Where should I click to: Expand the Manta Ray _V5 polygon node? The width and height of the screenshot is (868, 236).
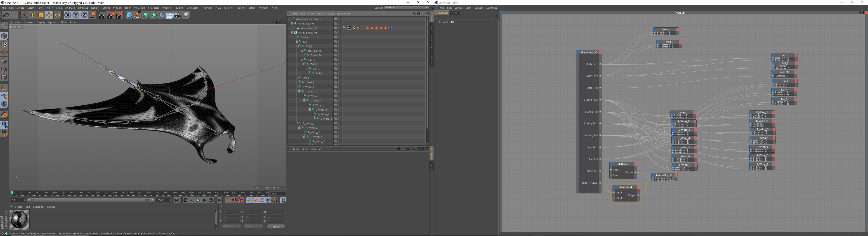294,28
